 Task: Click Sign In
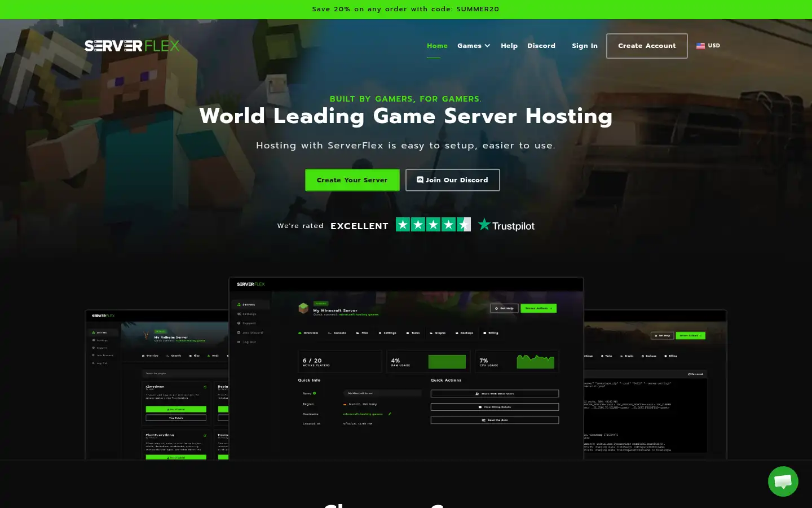tap(585, 46)
